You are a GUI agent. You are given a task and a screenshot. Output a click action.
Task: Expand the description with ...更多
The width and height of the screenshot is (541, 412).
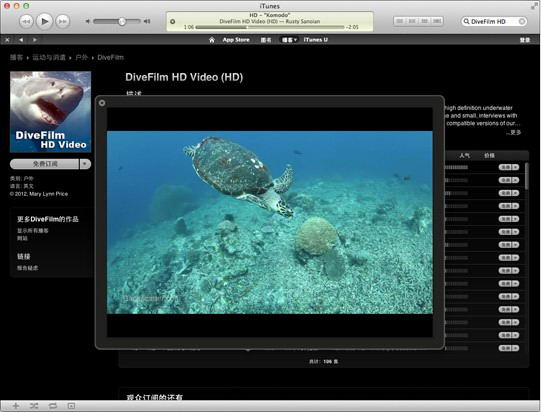[x=513, y=132]
